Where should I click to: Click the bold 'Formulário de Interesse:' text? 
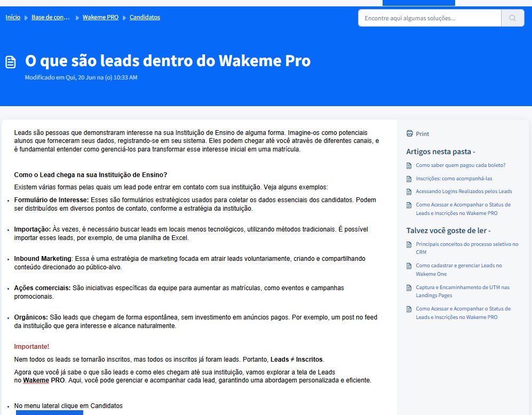[51, 200]
